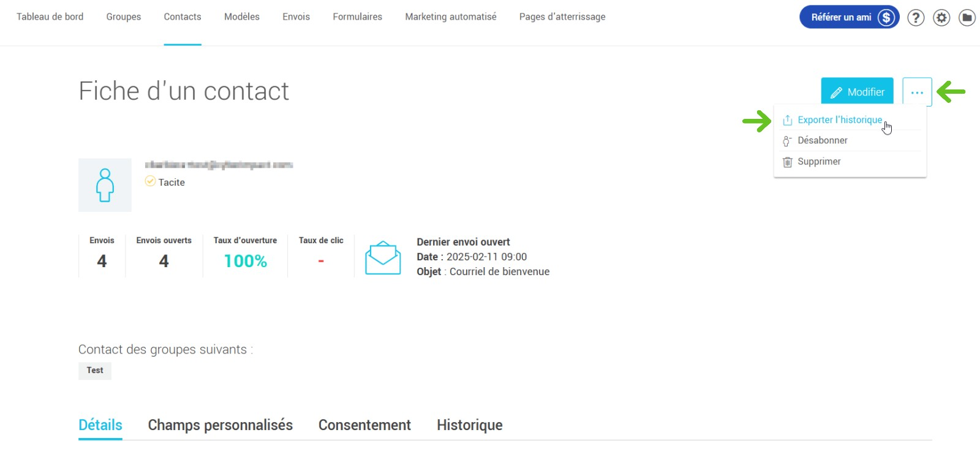Viewport: 980px width, 454px height.
Task: Open settings via the gear icon
Action: click(941, 18)
